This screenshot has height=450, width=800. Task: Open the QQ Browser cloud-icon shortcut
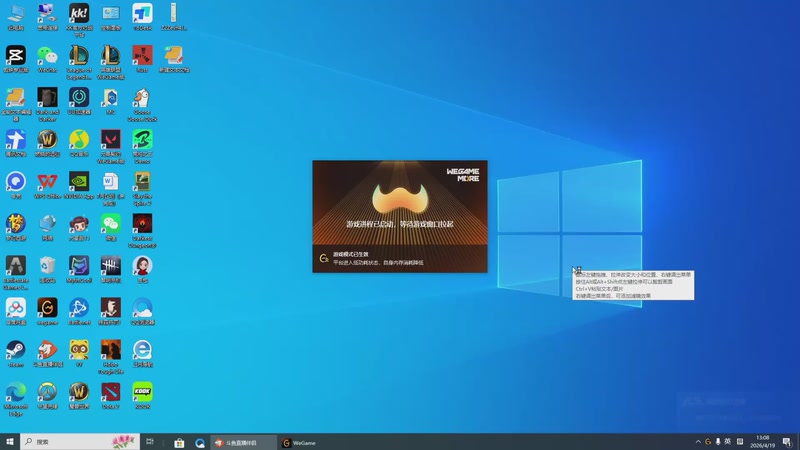142,311
